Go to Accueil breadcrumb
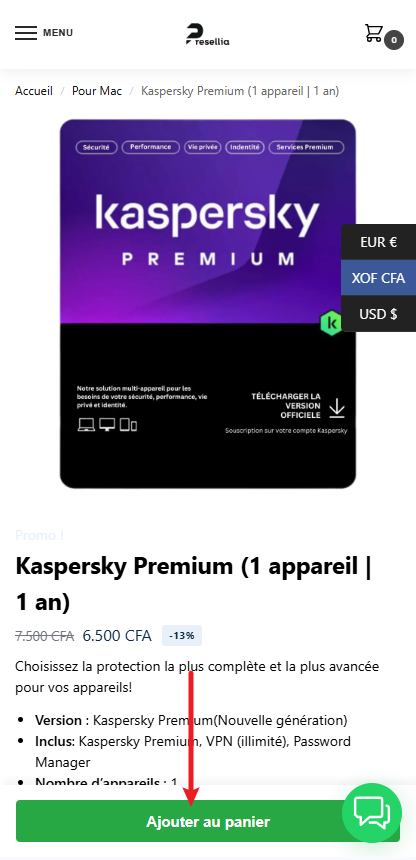 click(34, 91)
